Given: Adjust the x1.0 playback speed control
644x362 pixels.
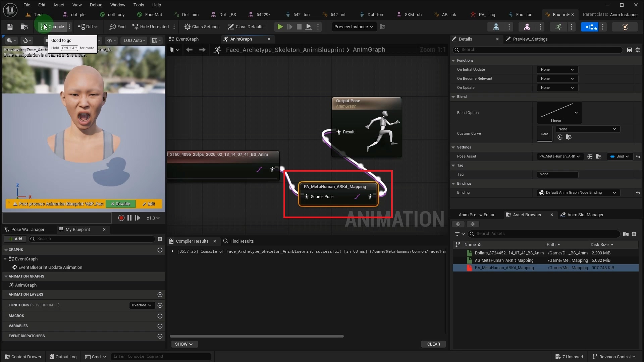Looking at the screenshot, I should [153, 218].
